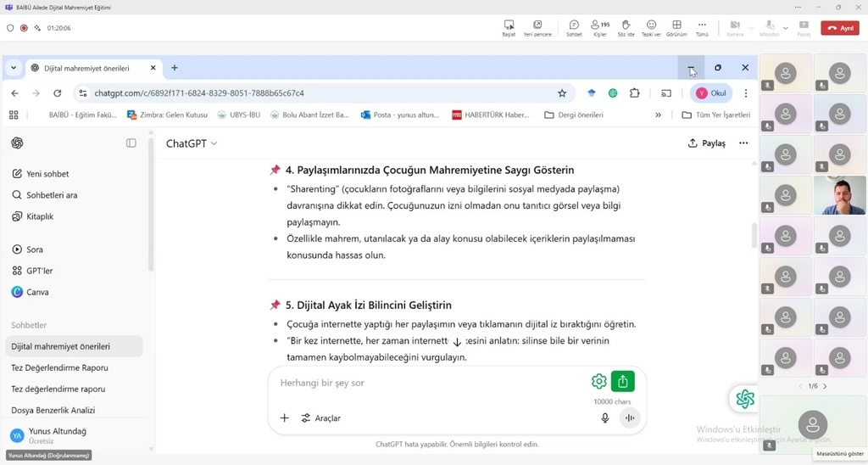The width and height of the screenshot is (868, 465).
Task: Bookmark this page with the star icon
Action: point(562,93)
